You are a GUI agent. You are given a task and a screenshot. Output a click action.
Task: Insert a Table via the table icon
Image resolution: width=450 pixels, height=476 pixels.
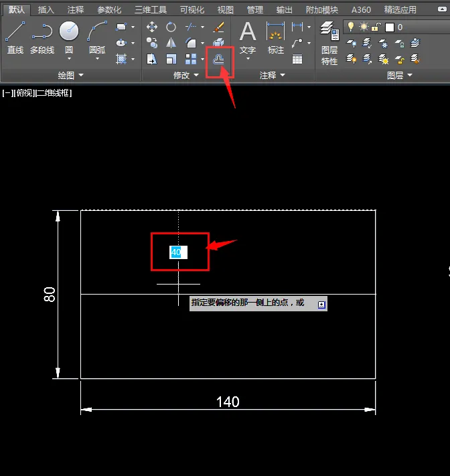pos(297,59)
